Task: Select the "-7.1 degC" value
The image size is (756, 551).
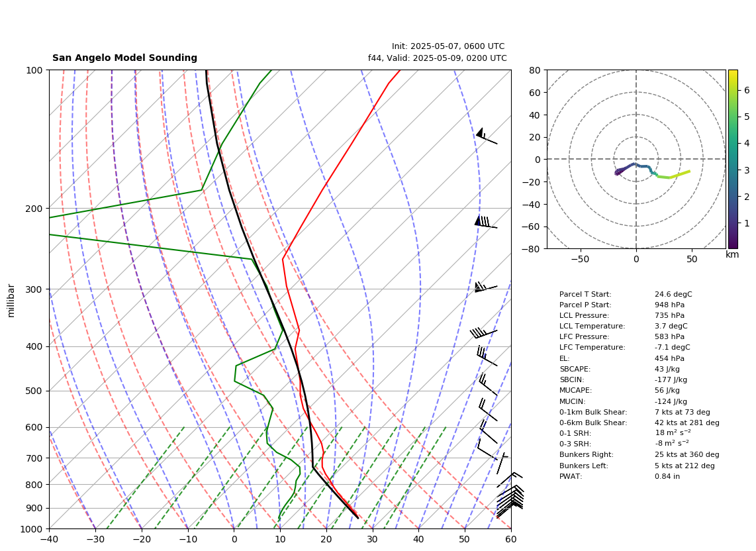Action: 672,348
